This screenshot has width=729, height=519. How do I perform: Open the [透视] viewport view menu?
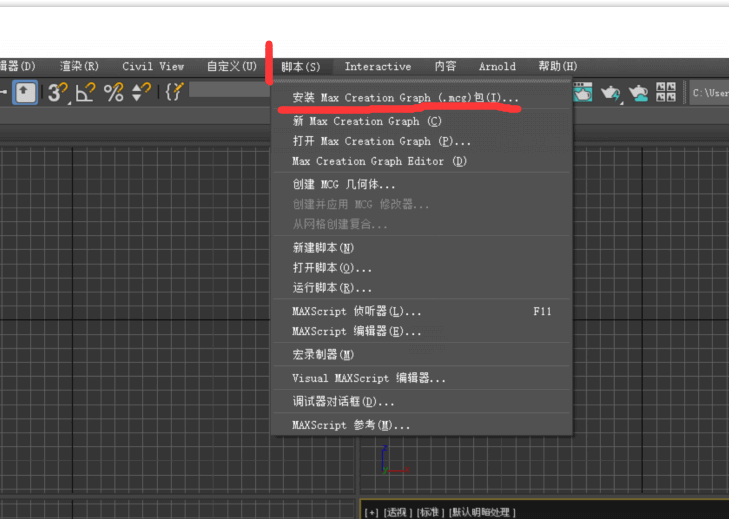(x=398, y=512)
